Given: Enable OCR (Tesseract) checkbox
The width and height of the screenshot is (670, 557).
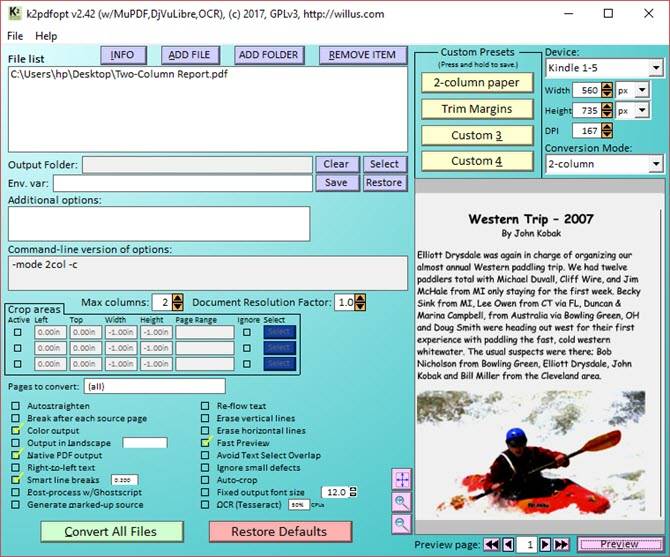Looking at the screenshot, I should (x=205, y=504).
